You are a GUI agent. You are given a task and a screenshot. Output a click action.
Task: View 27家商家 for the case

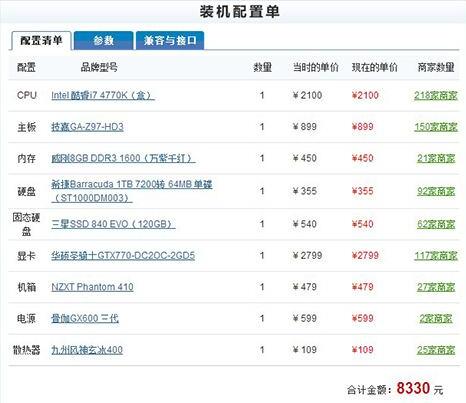click(436, 287)
